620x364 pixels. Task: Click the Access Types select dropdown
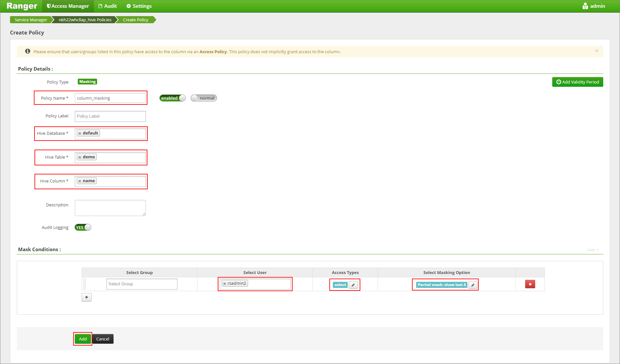340,284
